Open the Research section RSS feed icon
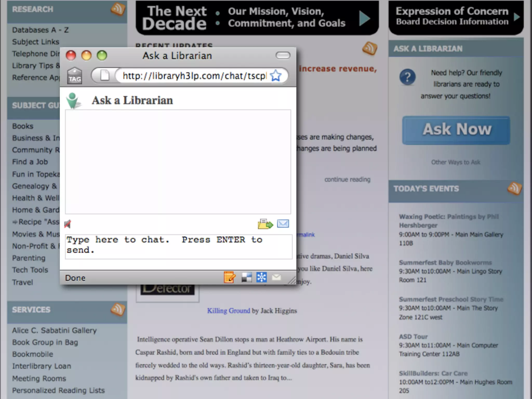The height and width of the screenshot is (399, 532). tap(118, 9)
